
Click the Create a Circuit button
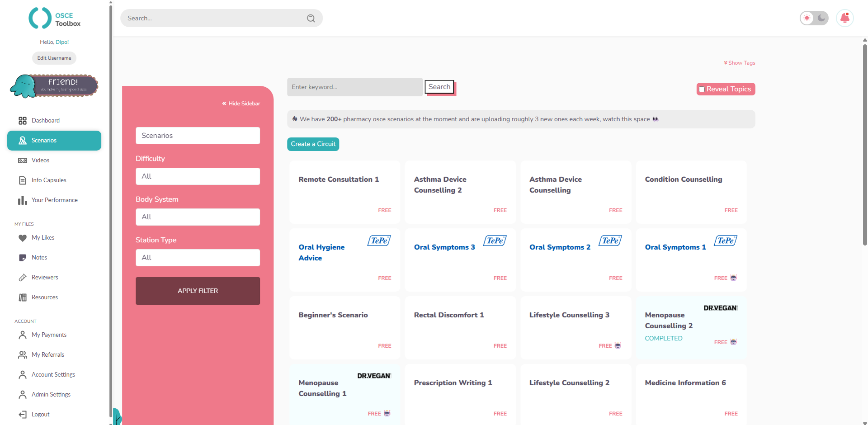point(313,144)
